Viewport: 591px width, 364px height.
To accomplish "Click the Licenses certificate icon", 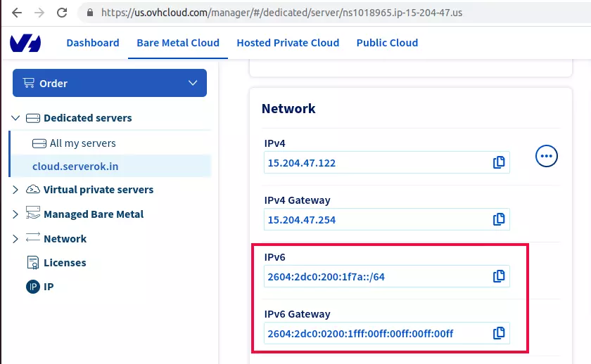I will (33, 262).
